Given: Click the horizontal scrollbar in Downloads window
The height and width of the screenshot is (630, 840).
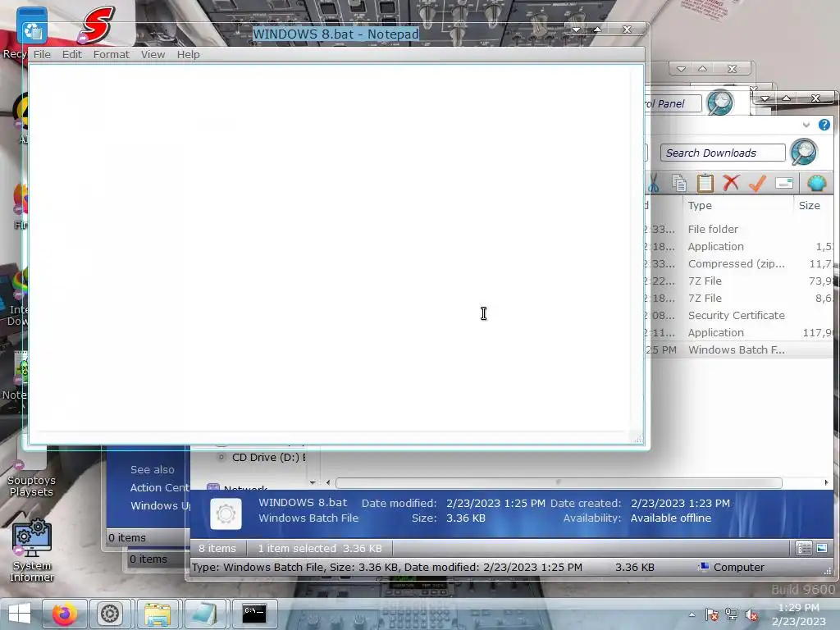Looking at the screenshot, I should point(558,482).
